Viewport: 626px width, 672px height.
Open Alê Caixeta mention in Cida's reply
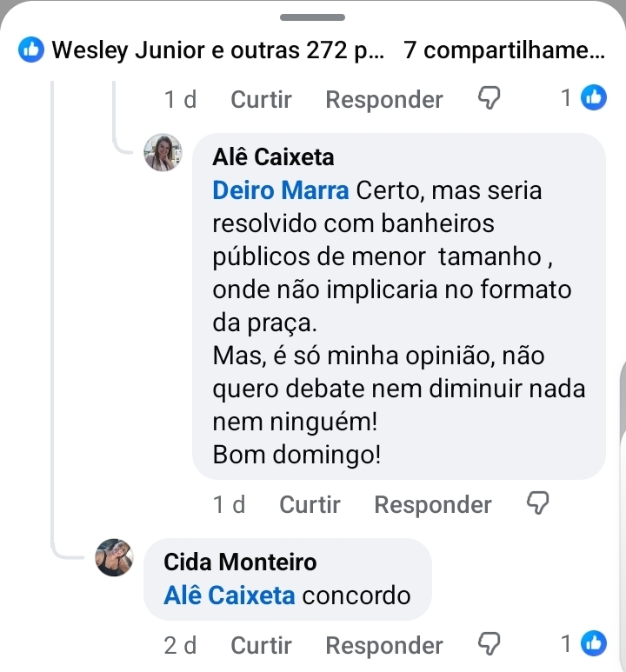(230, 596)
